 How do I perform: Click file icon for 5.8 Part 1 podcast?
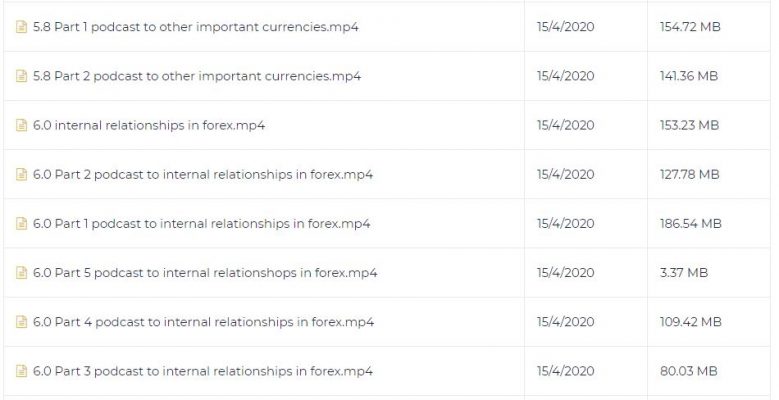21,27
